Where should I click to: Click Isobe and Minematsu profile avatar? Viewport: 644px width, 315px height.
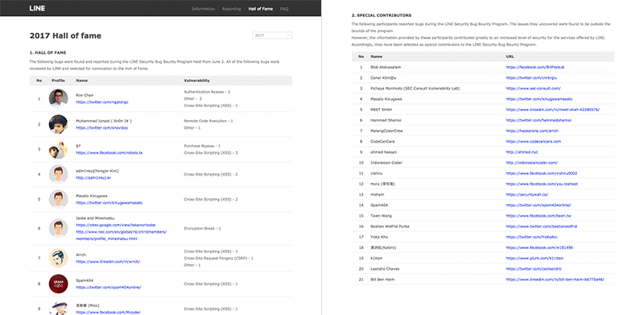(58, 228)
